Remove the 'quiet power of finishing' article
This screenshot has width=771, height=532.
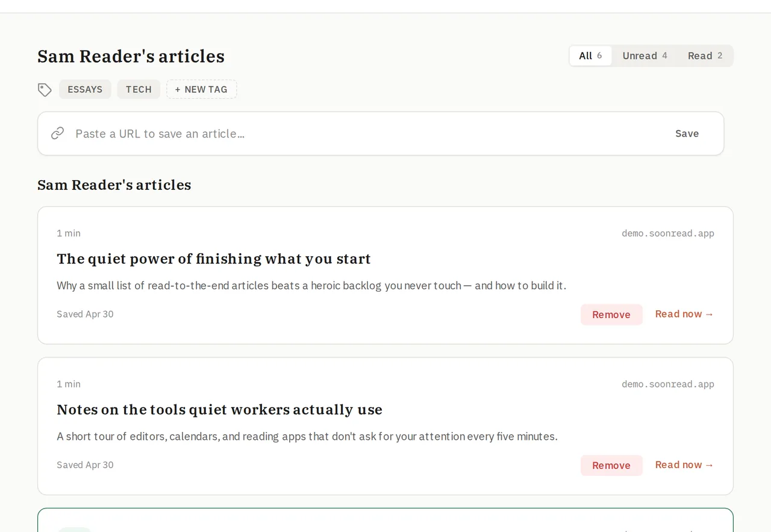coord(611,315)
